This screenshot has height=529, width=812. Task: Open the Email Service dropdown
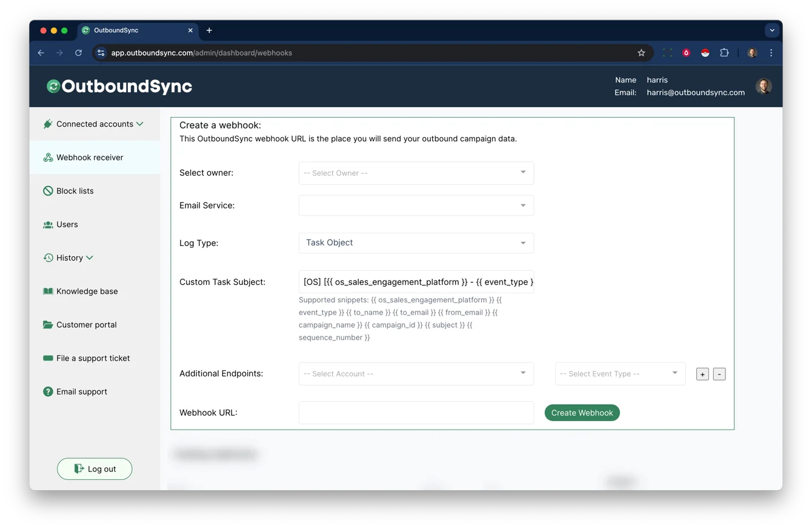click(416, 205)
